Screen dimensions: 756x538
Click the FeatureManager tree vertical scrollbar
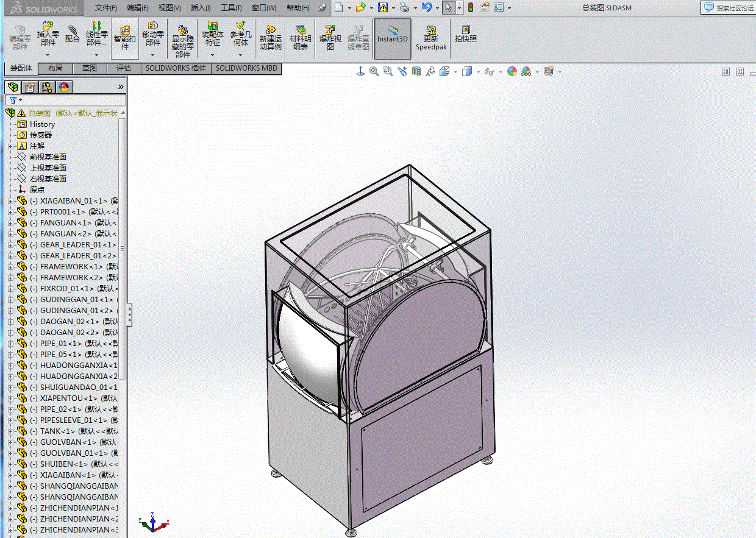tap(123, 249)
